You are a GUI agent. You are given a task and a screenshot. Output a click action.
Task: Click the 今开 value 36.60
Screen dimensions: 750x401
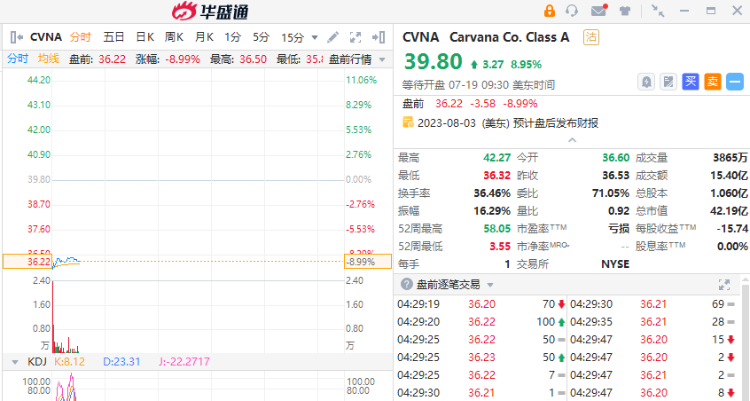[616, 158]
